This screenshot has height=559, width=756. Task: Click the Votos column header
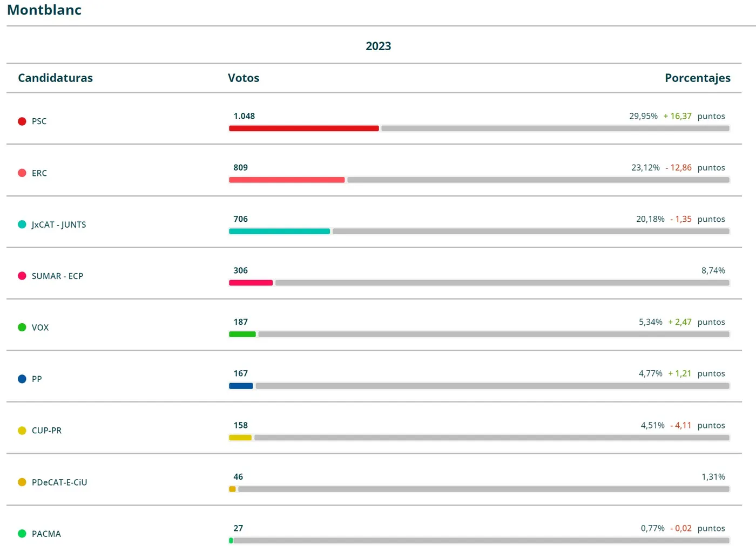click(x=244, y=78)
